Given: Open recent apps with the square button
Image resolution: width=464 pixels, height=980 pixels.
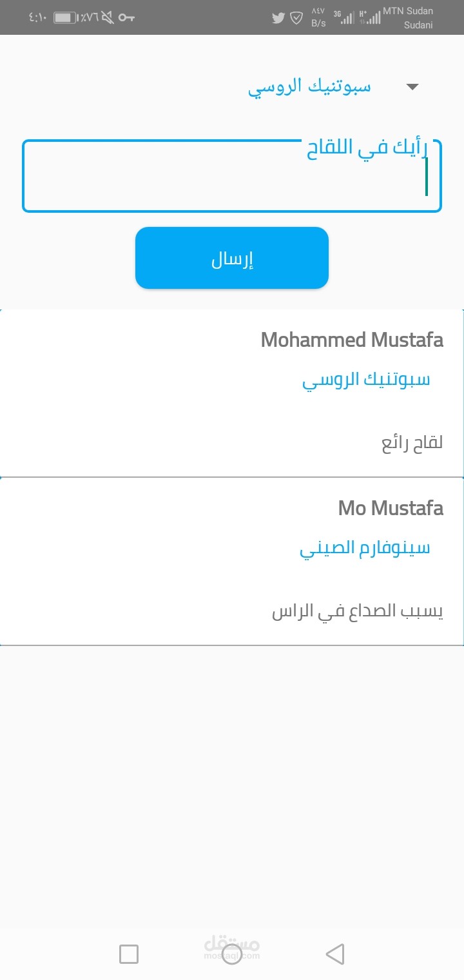Looking at the screenshot, I should (129, 954).
